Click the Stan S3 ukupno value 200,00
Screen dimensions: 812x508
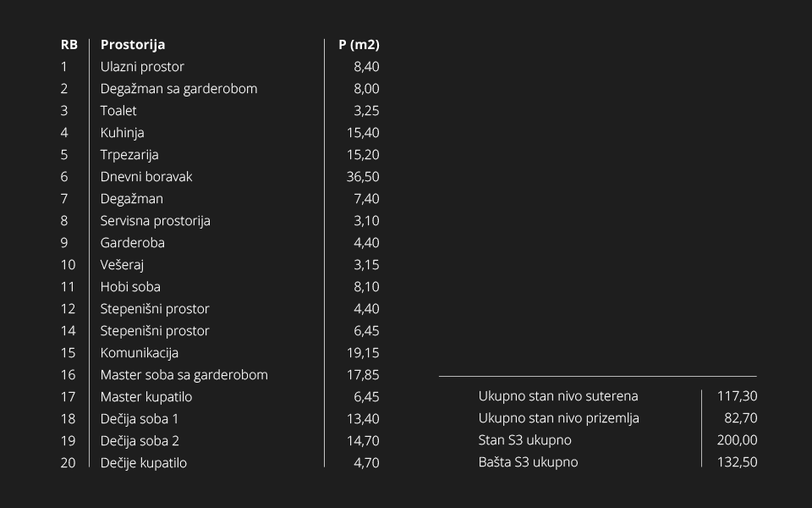(737, 440)
